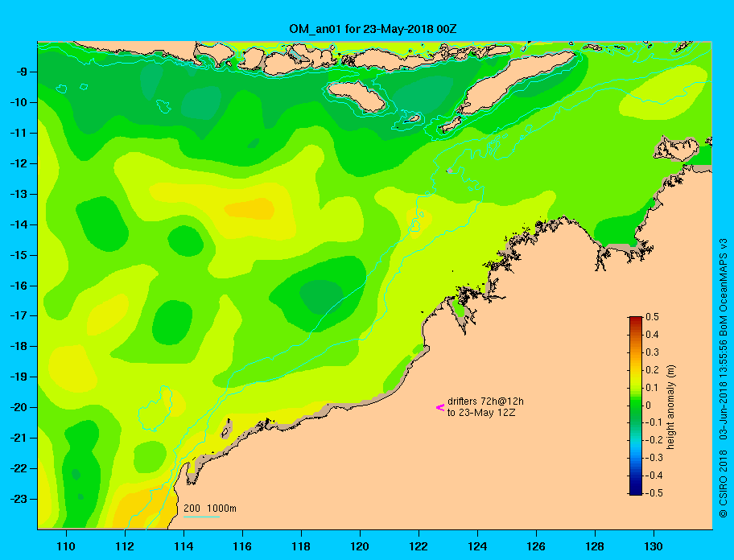
Task: Click longitude label '112' on bottom axis
Action: coord(125,546)
